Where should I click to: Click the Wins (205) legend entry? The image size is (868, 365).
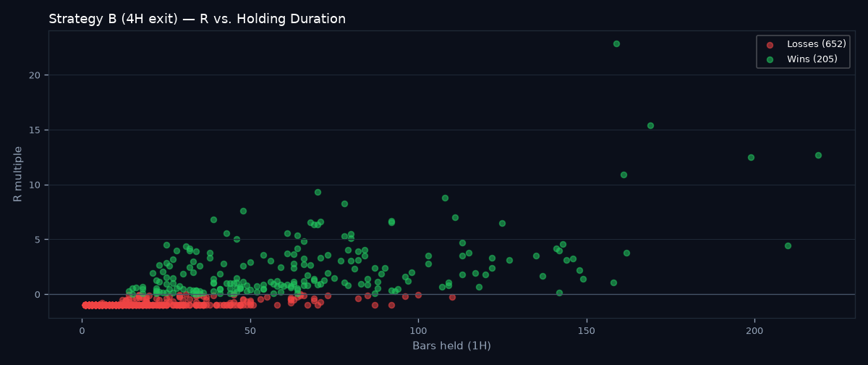801,59
